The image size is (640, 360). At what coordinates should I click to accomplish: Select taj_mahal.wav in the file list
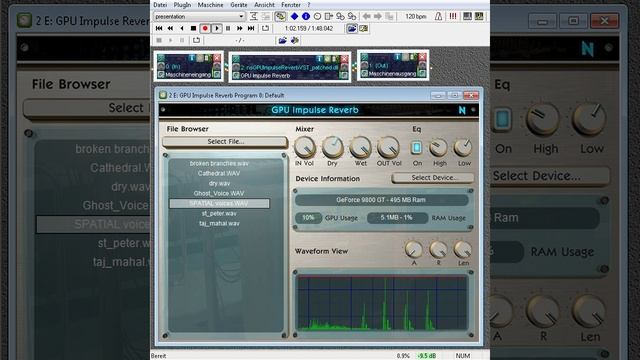pos(219,223)
